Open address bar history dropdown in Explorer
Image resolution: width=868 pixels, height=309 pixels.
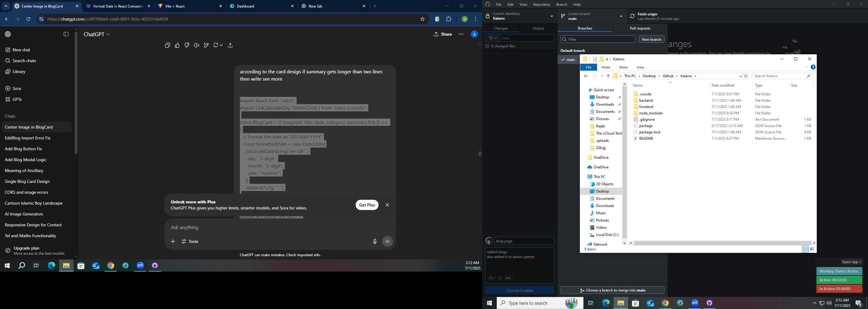pyautogui.click(x=741, y=76)
